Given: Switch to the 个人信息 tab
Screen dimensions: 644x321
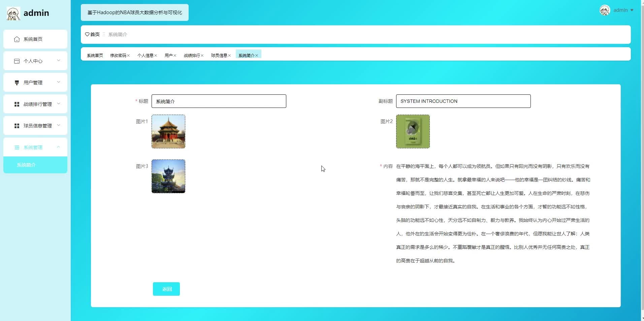Looking at the screenshot, I should point(145,56).
